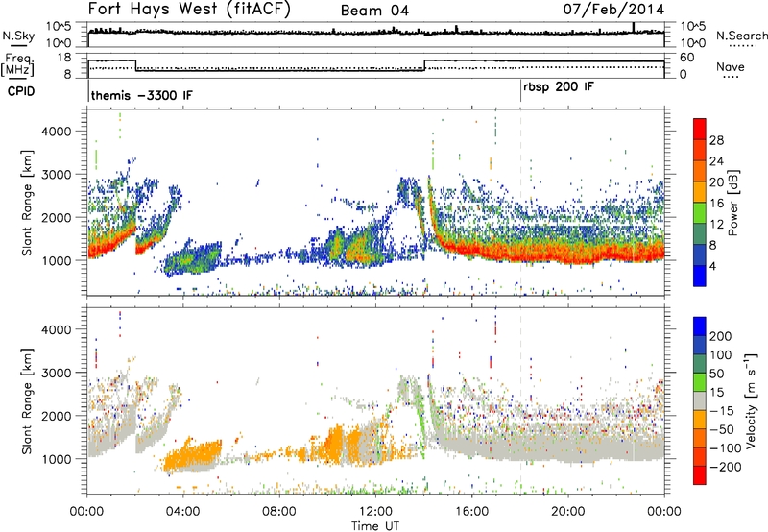The height and width of the screenshot is (532, 768).
Task: Click the 'Velocity [m s-1]' color bar label
Action: [x=751, y=400]
